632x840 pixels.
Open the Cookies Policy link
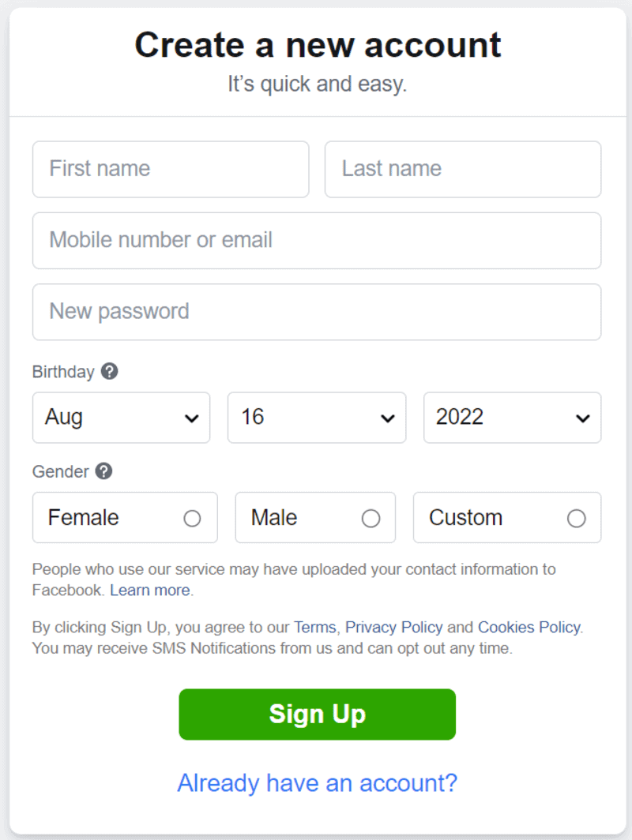[x=529, y=628]
